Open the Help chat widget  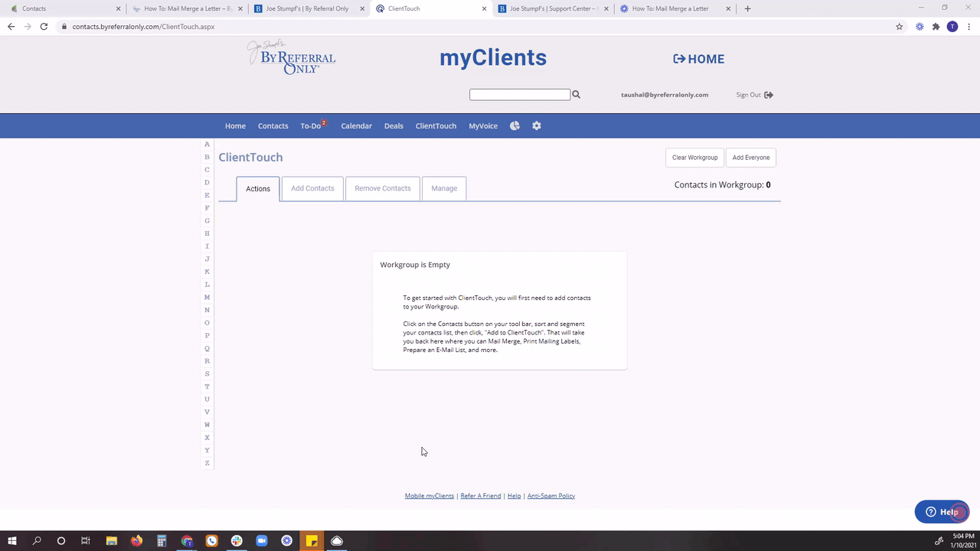point(942,512)
